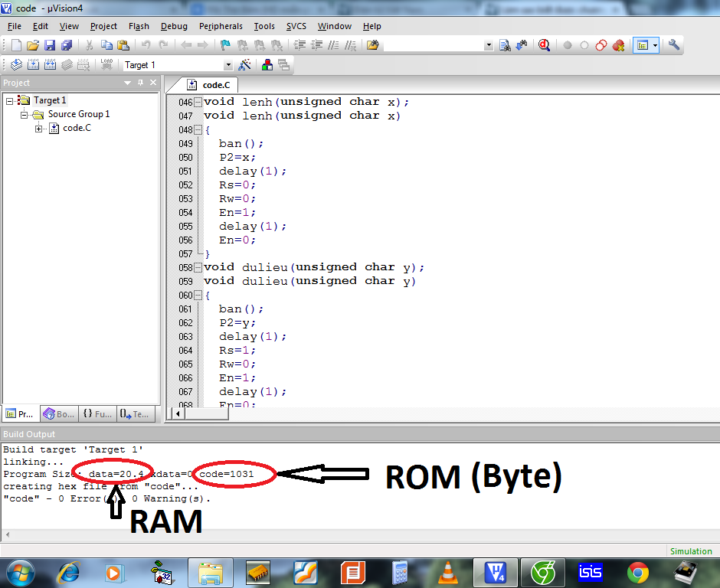Screen dimensions: 720x588
Task: Click the editor horizontal scroll left arrow
Action: pyautogui.click(x=178, y=413)
